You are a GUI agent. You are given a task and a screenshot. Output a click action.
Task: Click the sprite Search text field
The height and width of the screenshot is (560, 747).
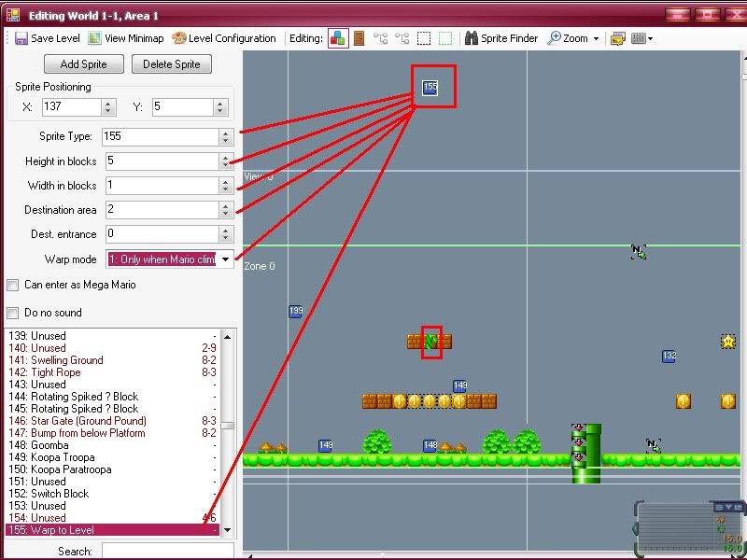tap(168, 552)
